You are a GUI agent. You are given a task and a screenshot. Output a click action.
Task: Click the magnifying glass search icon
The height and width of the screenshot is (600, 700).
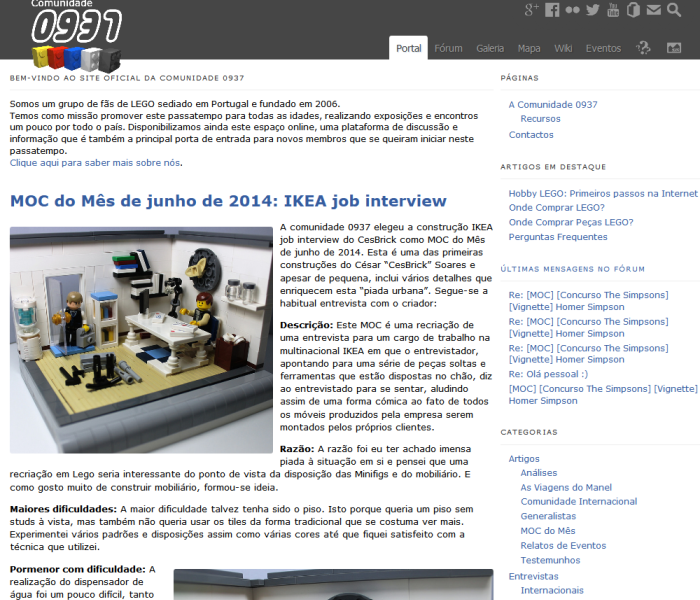[674, 10]
